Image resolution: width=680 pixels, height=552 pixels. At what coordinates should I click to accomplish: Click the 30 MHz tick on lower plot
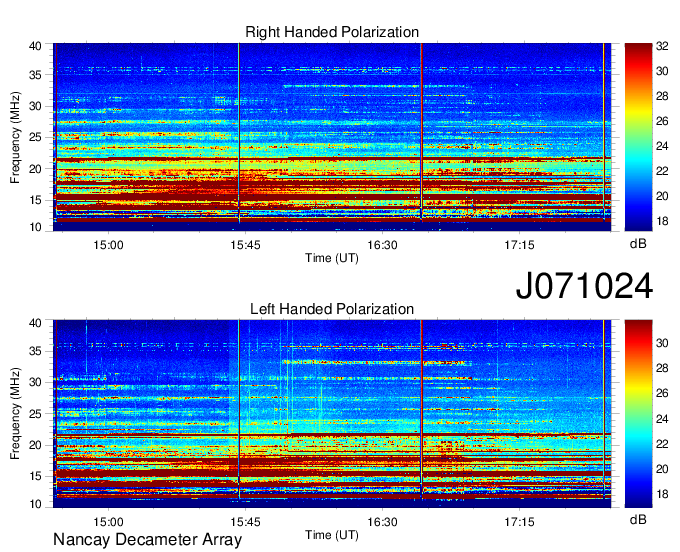[35, 382]
